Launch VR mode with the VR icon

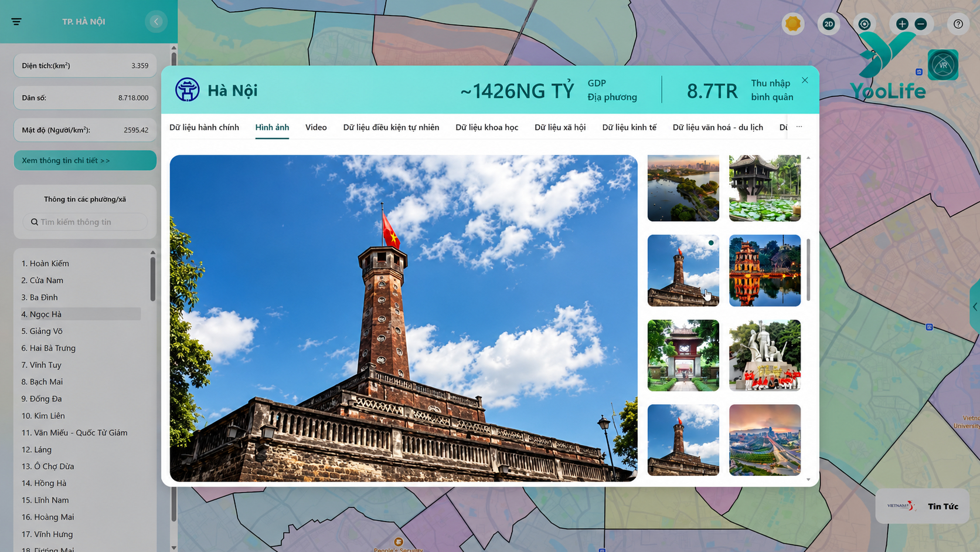pos(943,65)
